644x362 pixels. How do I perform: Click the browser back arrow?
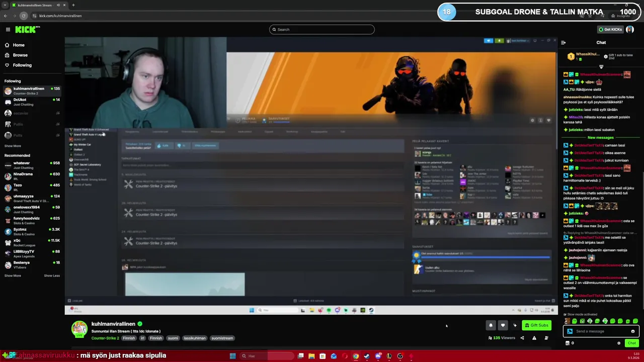[x=6, y=16]
